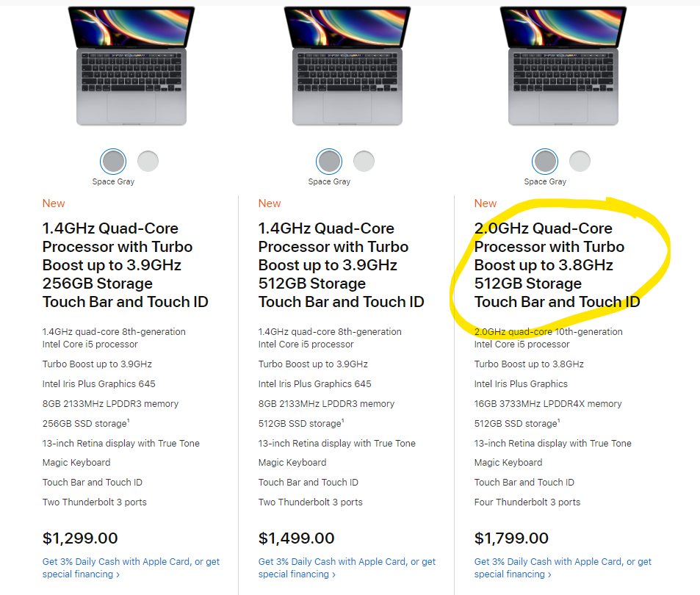
Task: Select Silver swatch for $1,299 MacBook
Action: (x=148, y=161)
